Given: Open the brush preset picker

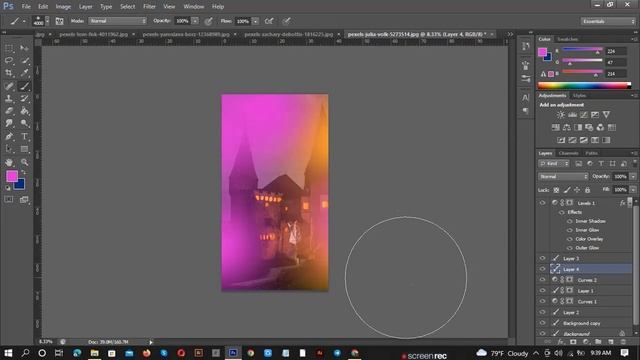Looking at the screenshot, I should (41, 21).
